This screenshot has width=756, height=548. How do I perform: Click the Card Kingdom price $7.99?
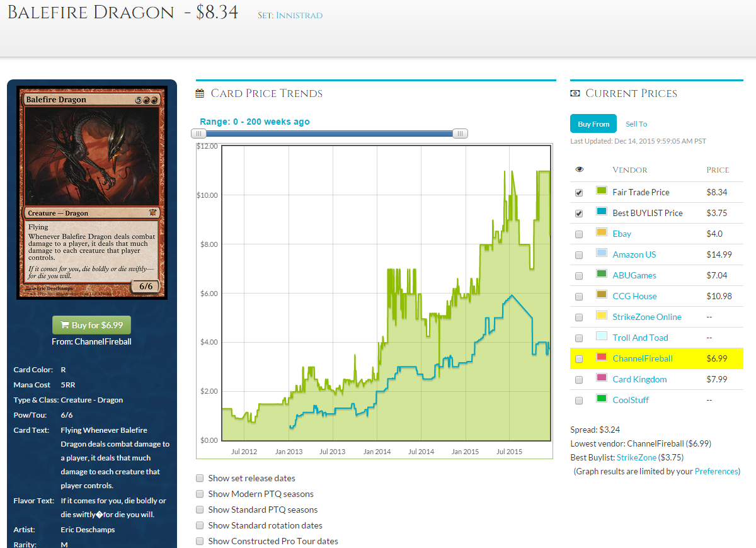click(717, 379)
